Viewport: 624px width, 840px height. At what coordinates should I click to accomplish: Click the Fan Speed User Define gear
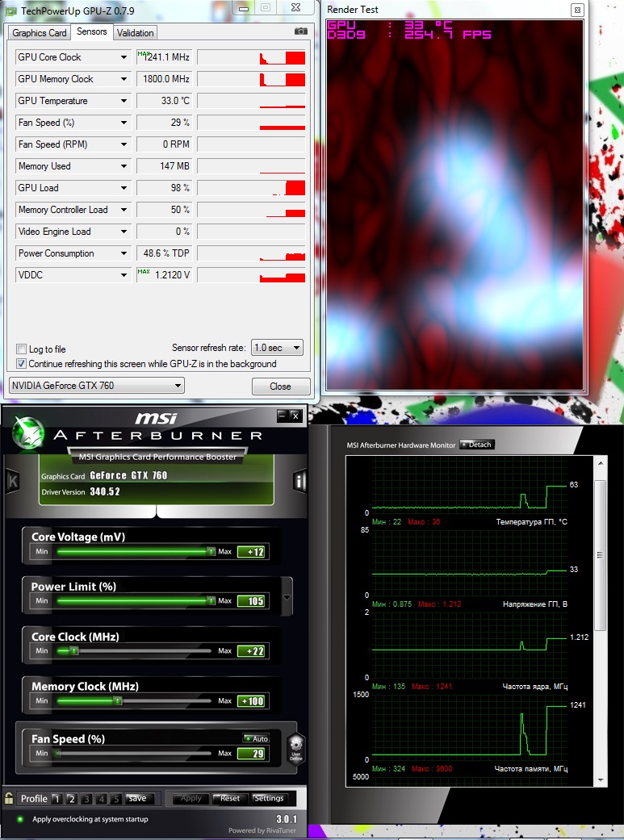click(x=296, y=748)
